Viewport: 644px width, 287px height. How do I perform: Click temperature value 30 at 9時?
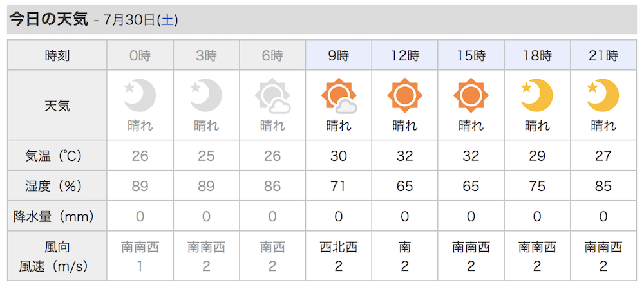pos(339,156)
